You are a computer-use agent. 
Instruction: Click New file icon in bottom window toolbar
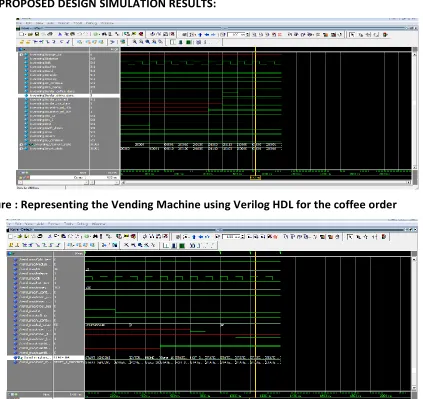click(10, 237)
